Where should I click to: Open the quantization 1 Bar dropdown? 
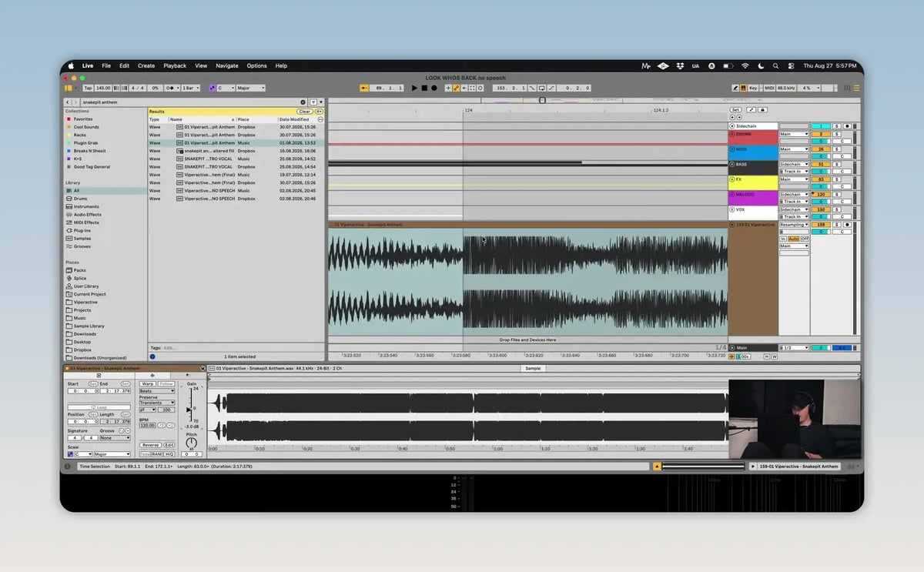click(189, 88)
